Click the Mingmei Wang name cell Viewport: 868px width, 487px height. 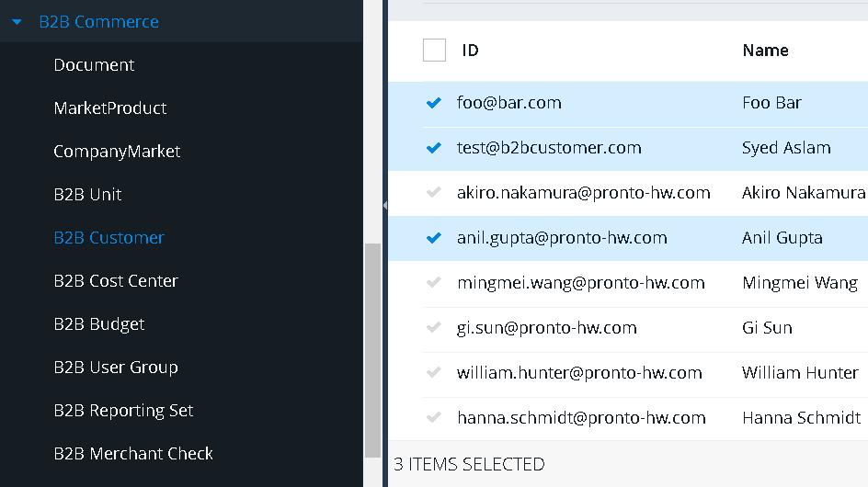pyautogui.click(x=800, y=283)
